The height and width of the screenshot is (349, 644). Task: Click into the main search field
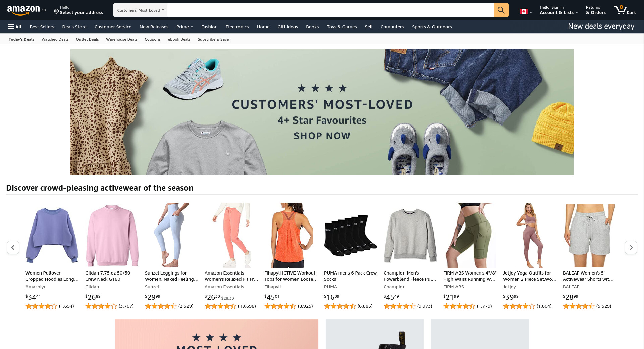[330, 10]
